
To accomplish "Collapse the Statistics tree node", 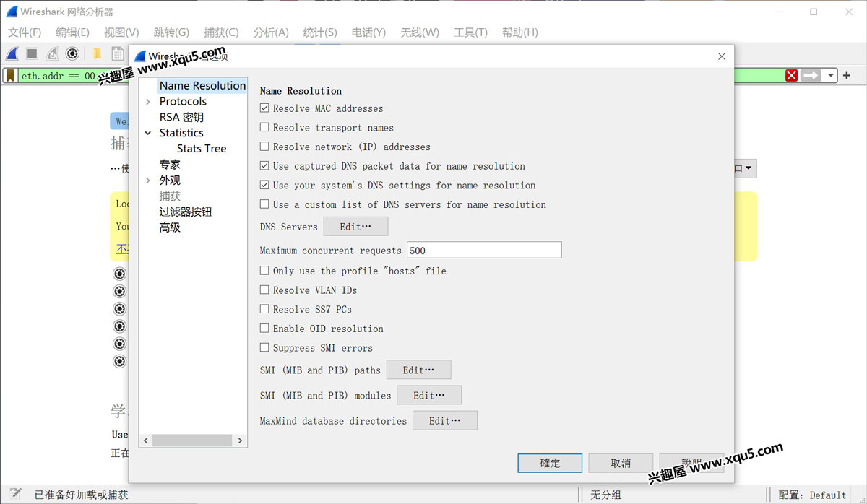I will tap(148, 133).
